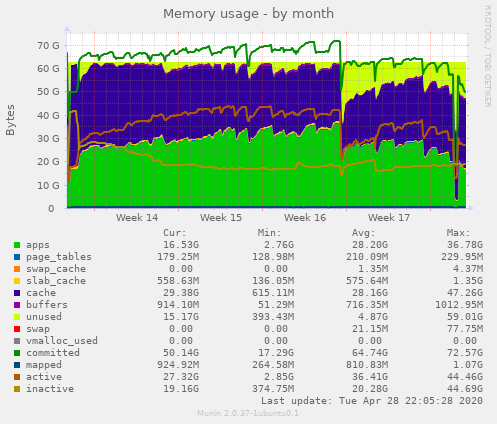Click the committed max value 72.57G
This screenshot has height=424, width=497.
coord(465,353)
